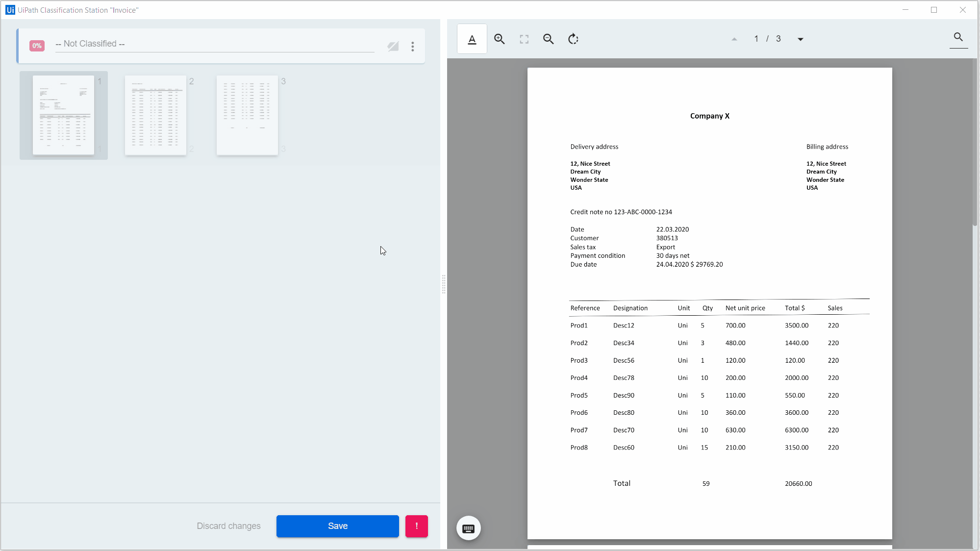Click the Desc34 designation cell

click(624, 343)
